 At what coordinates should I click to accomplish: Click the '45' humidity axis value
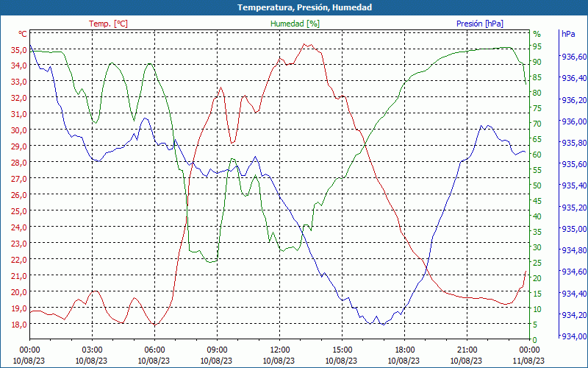pos(537,201)
